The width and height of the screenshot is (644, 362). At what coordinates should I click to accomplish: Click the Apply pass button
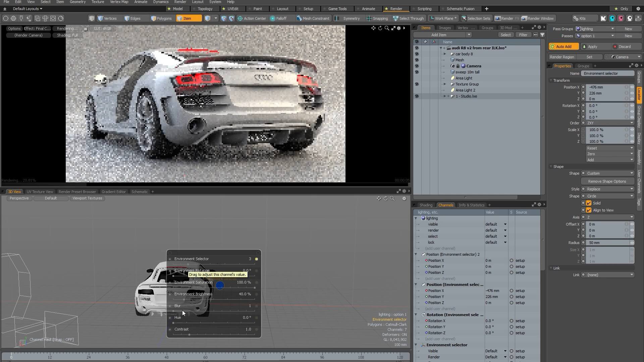pos(592,47)
